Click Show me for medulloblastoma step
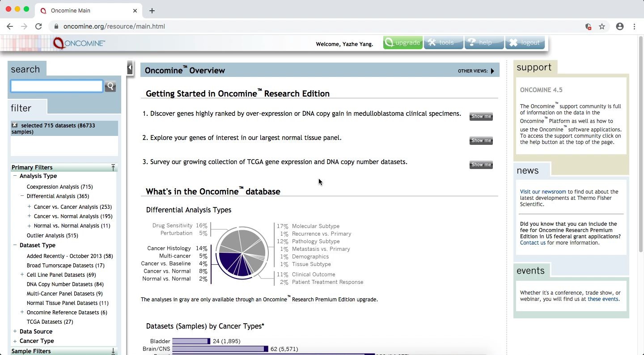 [x=481, y=117]
